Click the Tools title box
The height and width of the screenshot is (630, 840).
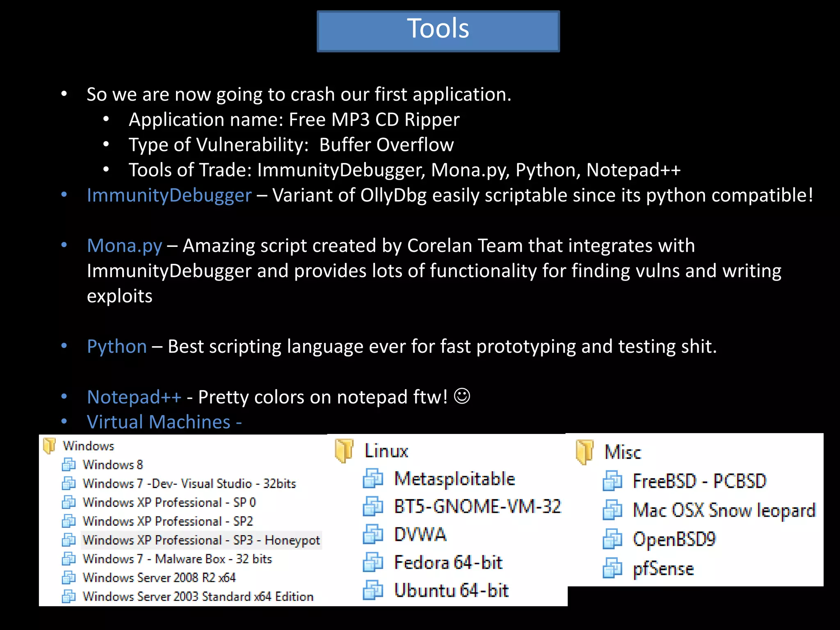pos(438,31)
